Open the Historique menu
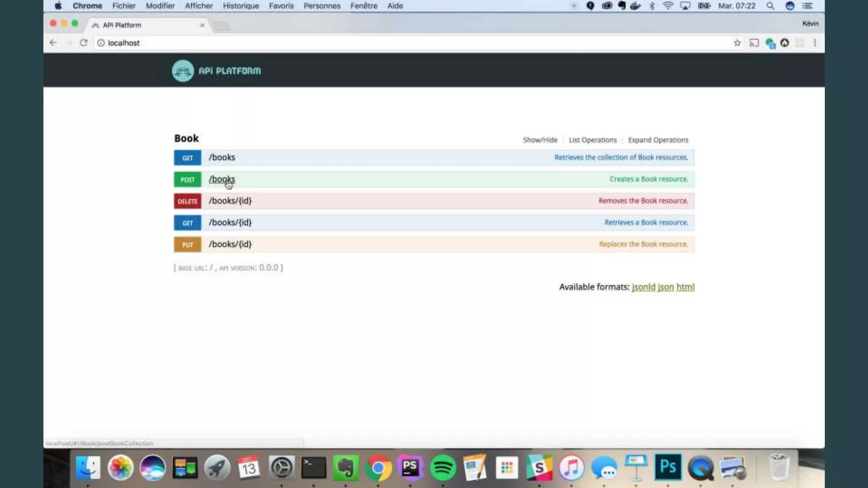 (x=241, y=6)
